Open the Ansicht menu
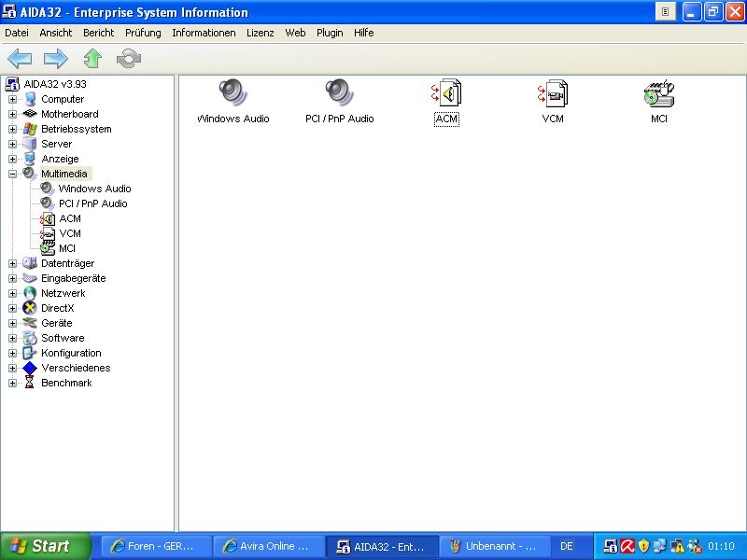 pos(56,33)
